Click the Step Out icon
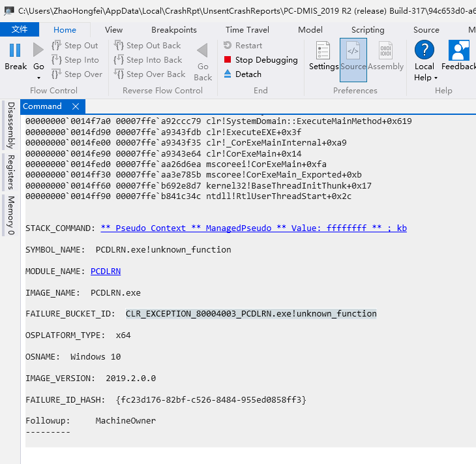 56,46
